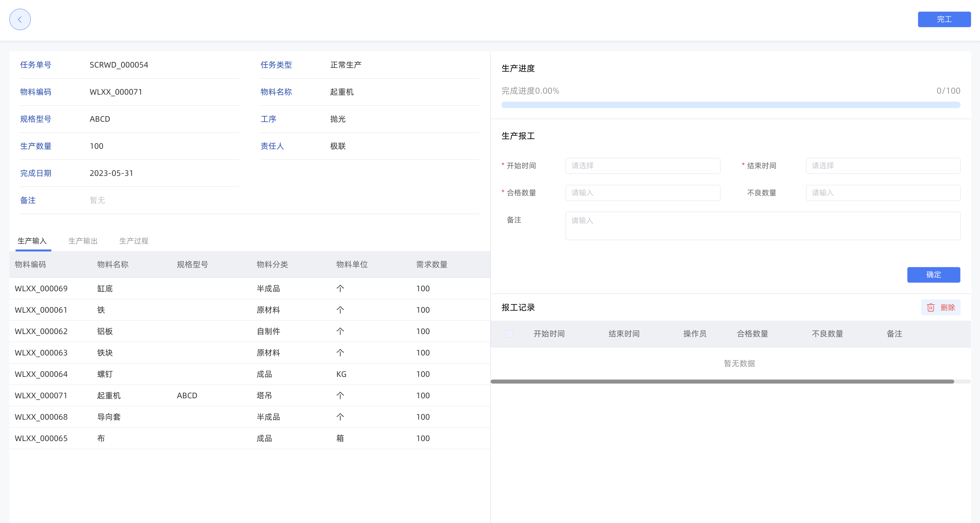Open the 开始时间 date picker
Viewport: 980px width, 523px height.
coord(643,166)
